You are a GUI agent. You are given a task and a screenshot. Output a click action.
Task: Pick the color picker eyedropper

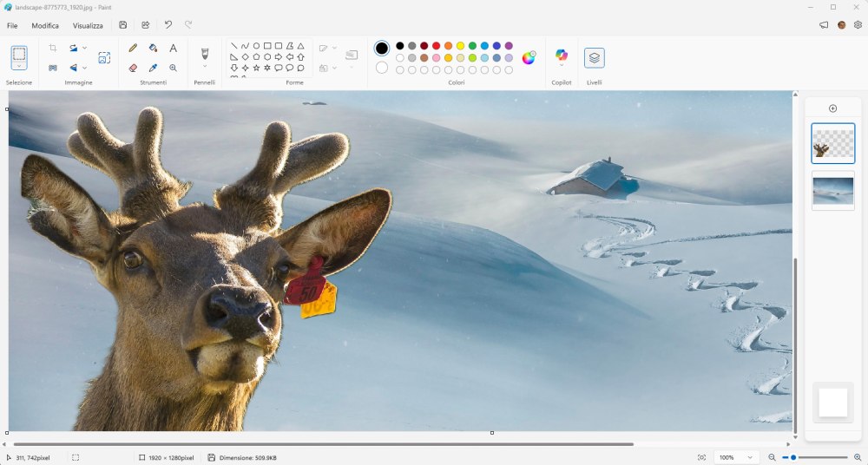[x=154, y=68]
